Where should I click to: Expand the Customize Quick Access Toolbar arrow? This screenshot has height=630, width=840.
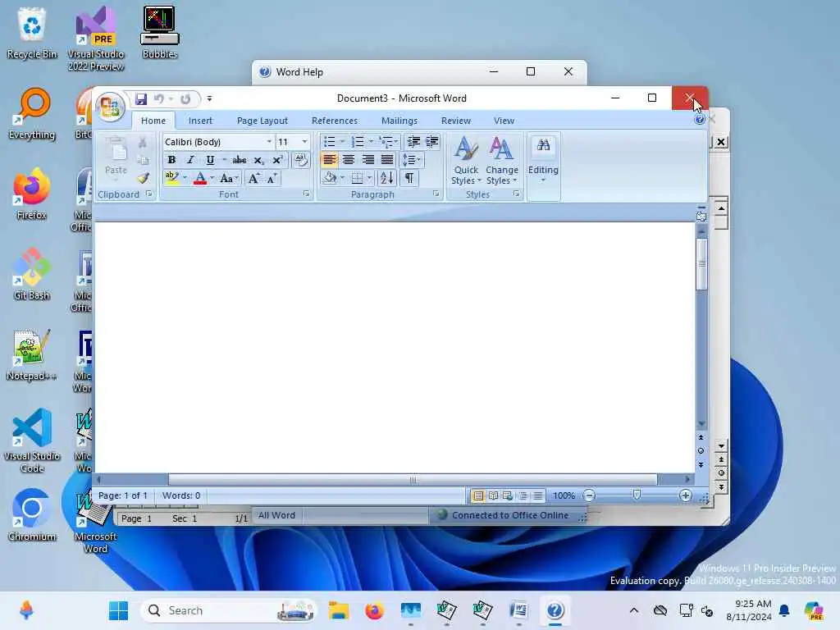(209, 99)
